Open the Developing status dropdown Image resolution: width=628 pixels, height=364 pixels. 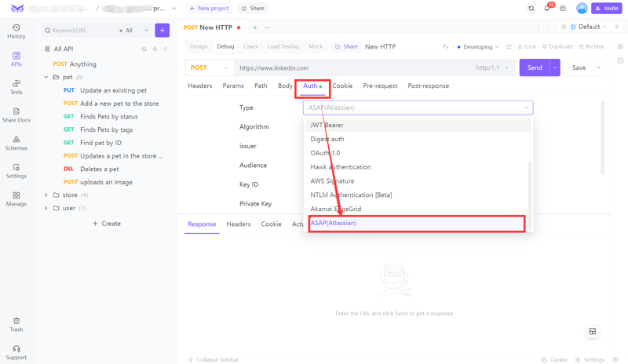478,47
